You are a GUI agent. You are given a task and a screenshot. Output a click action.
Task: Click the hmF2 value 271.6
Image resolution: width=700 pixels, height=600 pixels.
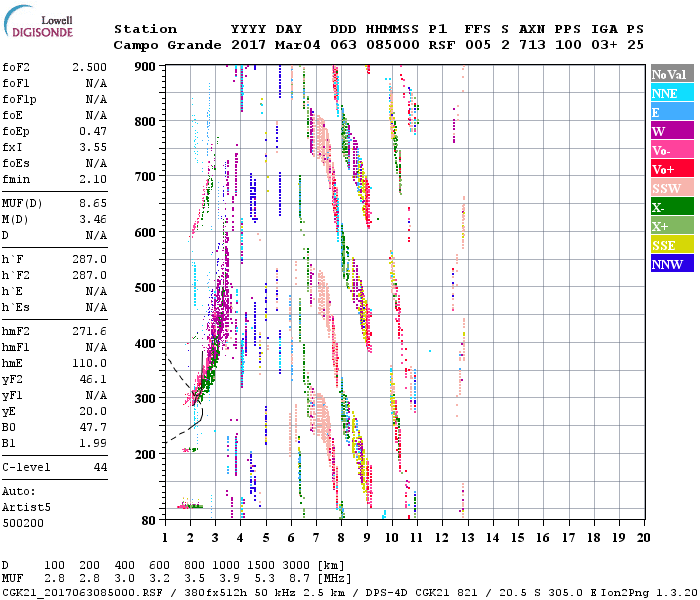coord(89,332)
